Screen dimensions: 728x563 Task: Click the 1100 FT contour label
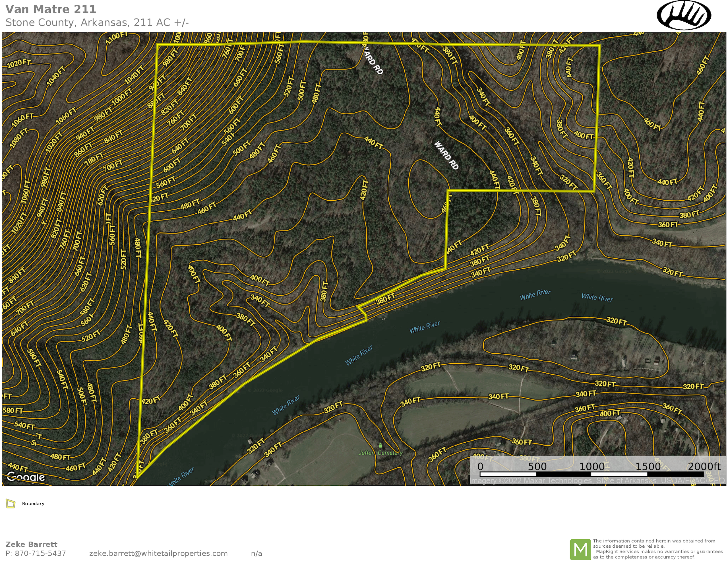(x=116, y=38)
